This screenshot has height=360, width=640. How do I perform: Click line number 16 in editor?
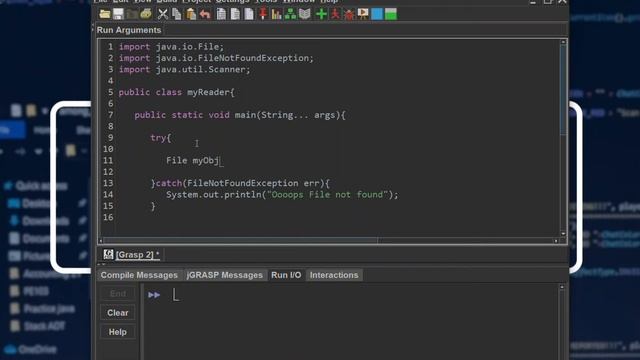pyautogui.click(x=108, y=218)
